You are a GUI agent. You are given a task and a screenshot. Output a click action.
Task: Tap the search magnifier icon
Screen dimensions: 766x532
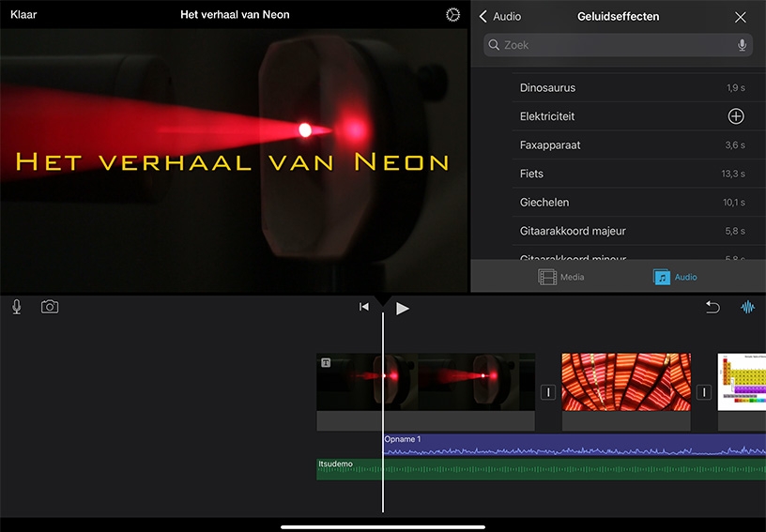pyautogui.click(x=494, y=45)
